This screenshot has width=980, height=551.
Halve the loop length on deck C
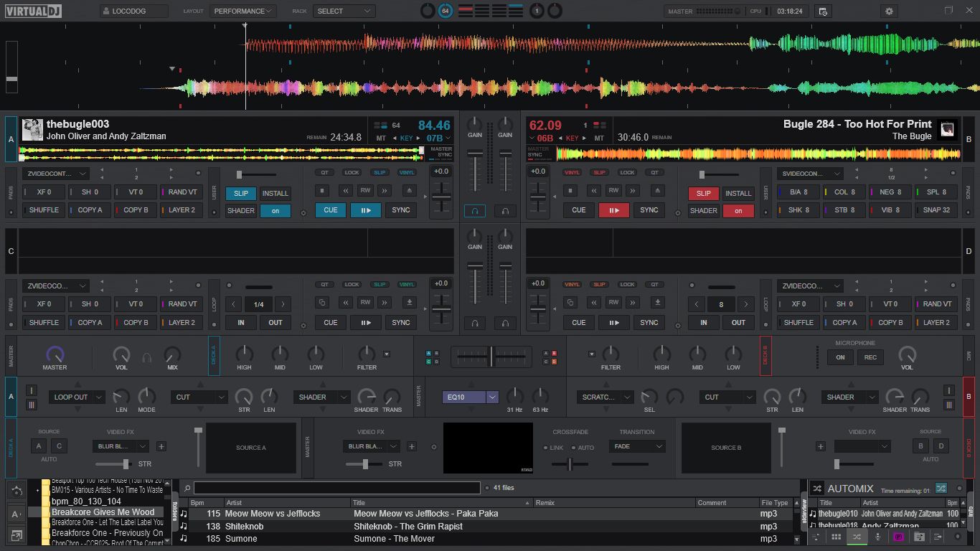pos(233,304)
